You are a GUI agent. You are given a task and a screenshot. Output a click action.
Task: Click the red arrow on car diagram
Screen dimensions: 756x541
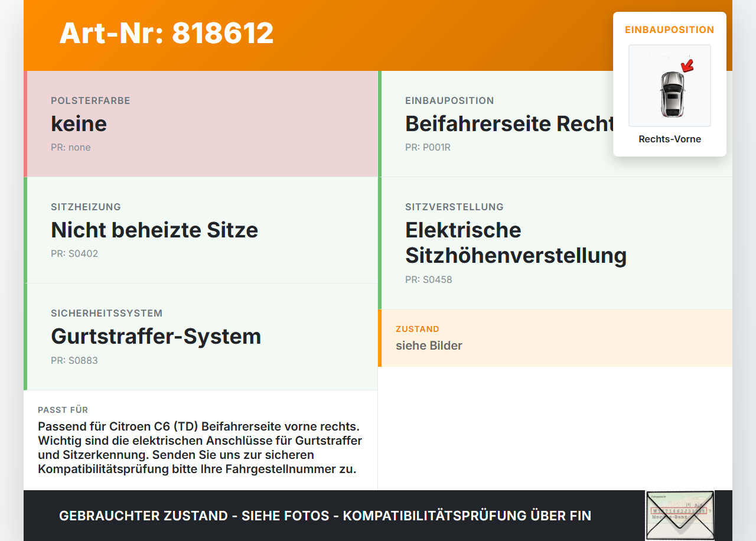click(x=687, y=66)
